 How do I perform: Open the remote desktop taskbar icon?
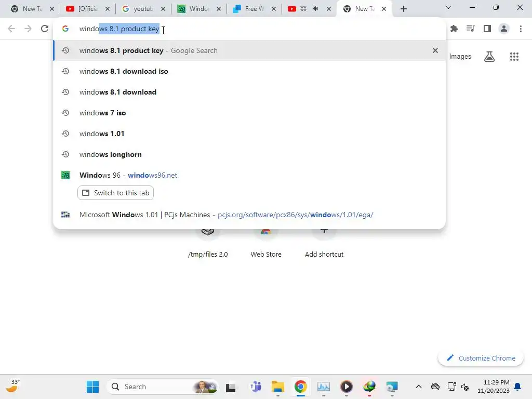point(392,387)
